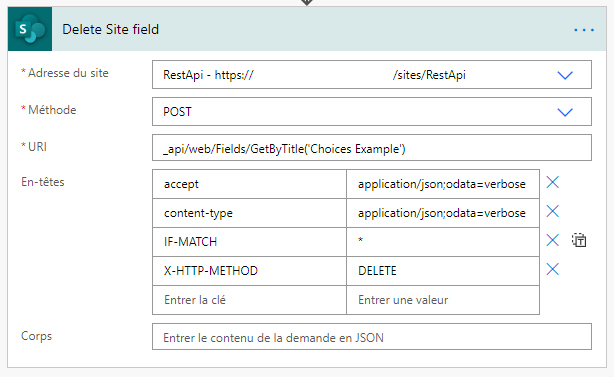
Task: Edit the DELETE header value
Action: click(443, 271)
